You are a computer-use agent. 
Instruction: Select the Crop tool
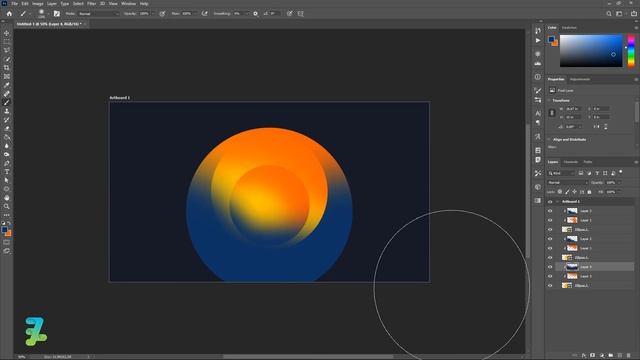pos(7,68)
